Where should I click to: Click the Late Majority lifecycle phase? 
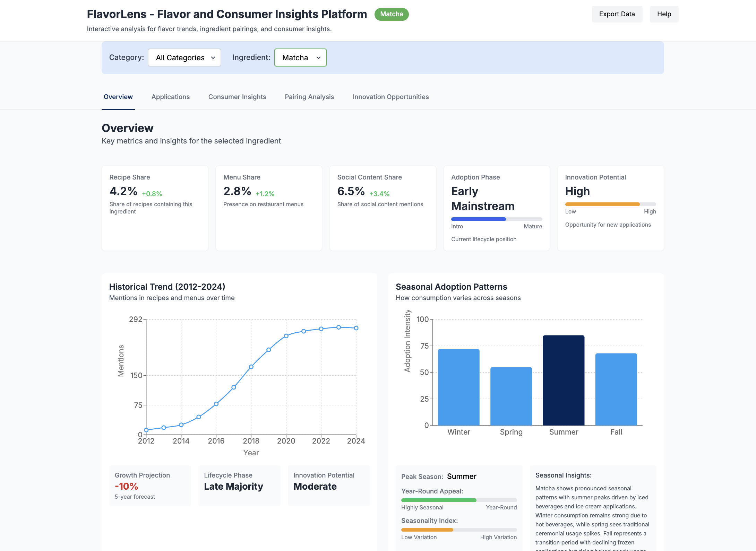pyautogui.click(x=233, y=486)
